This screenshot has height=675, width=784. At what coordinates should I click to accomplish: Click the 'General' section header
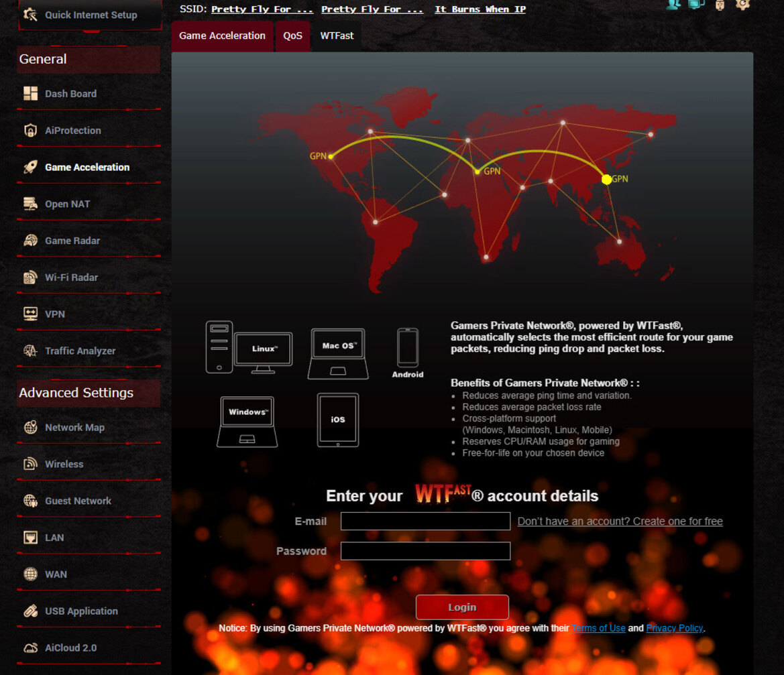click(89, 59)
